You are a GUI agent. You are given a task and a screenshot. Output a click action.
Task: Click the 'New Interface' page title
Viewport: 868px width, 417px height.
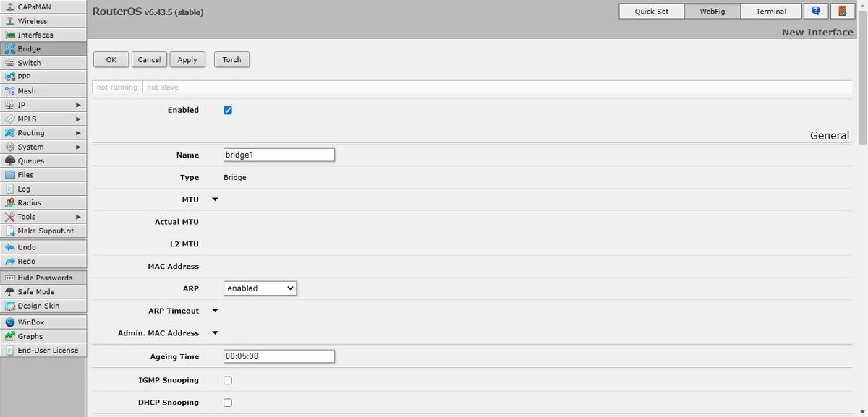point(817,33)
